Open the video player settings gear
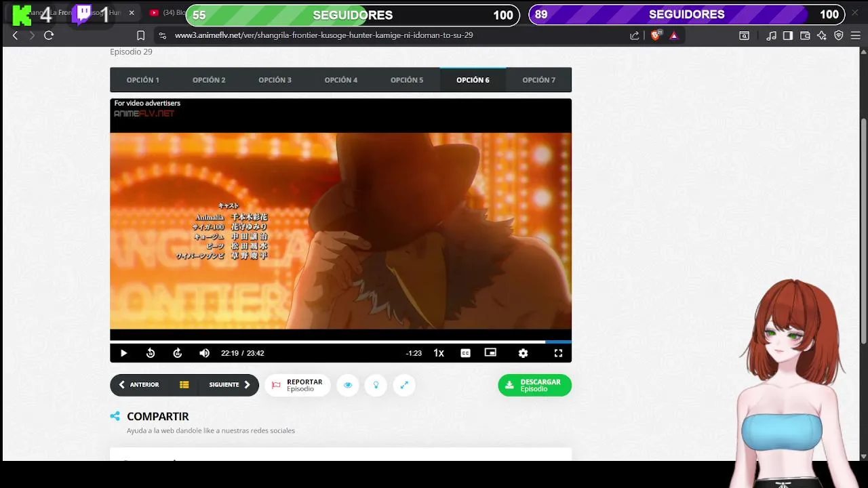This screenshot has width=868, height=488. [x=523, y=353]
